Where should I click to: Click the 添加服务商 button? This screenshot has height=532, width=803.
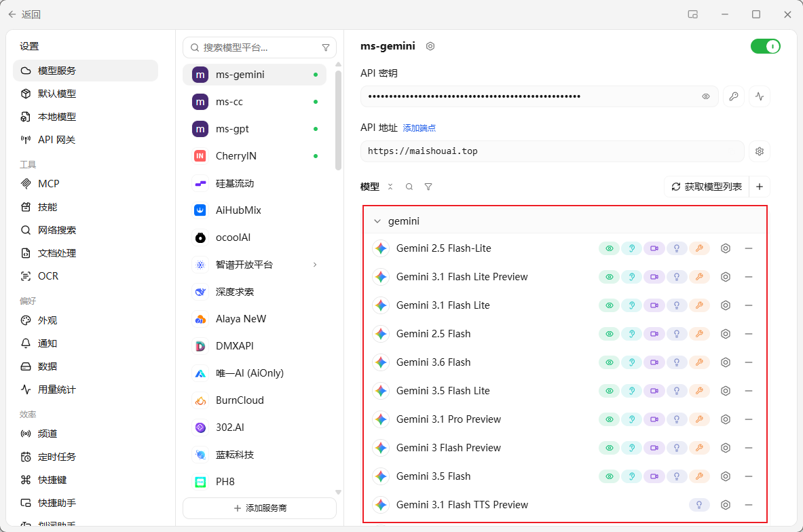260,508
